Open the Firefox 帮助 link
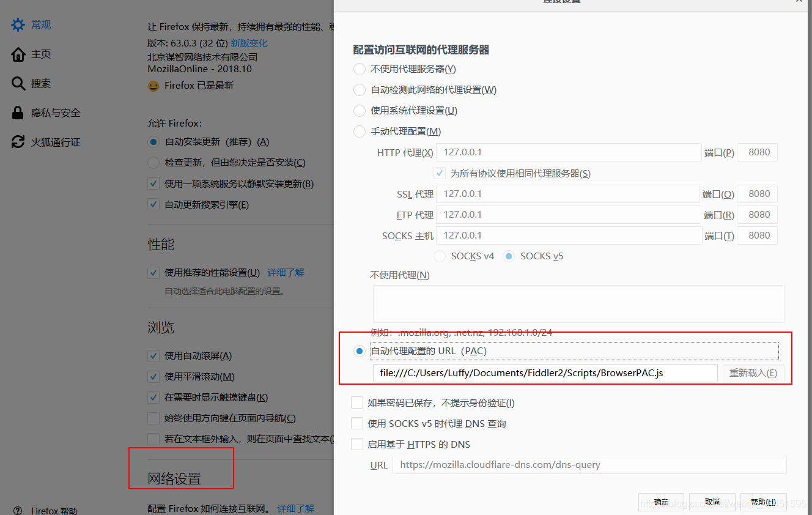This screenshot has width=812, height=515. pos(54,511)
